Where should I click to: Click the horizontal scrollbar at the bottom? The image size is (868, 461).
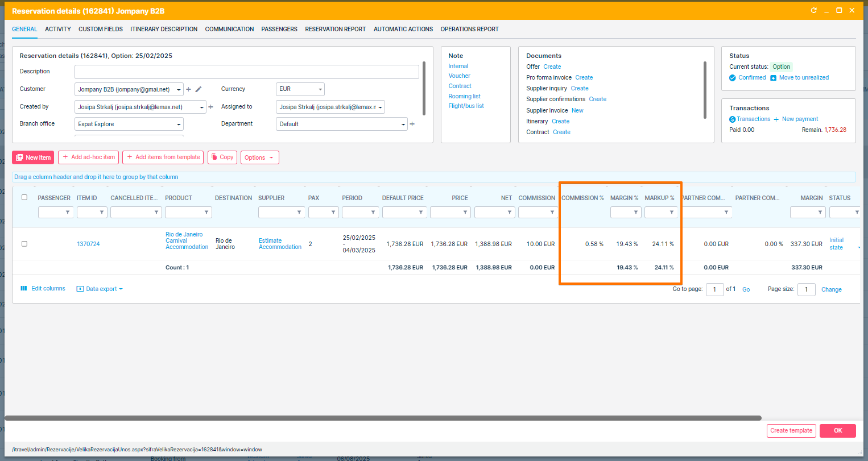[382, 418]
